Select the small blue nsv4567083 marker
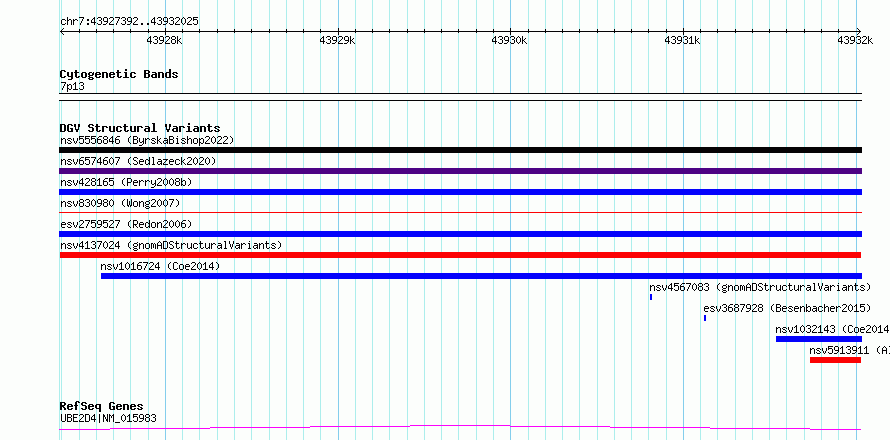Screen dimensions: 890x440 click(x=651, y=297)
